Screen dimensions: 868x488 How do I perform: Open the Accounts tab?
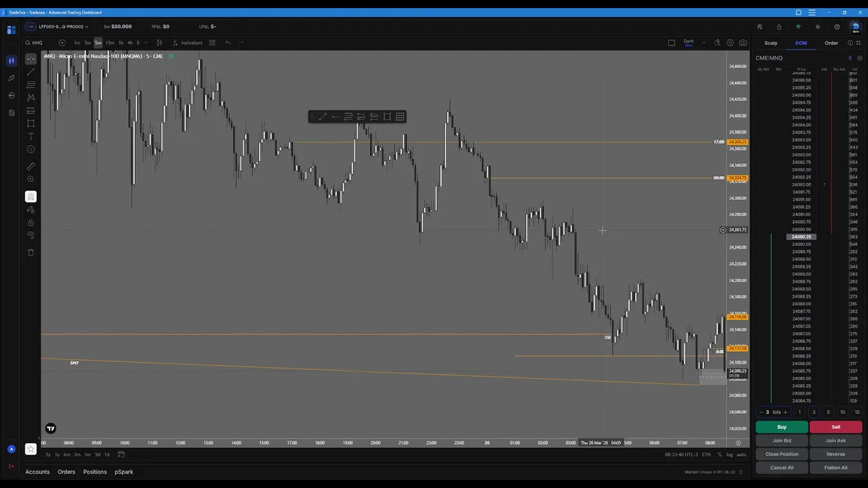pos(37,472)
